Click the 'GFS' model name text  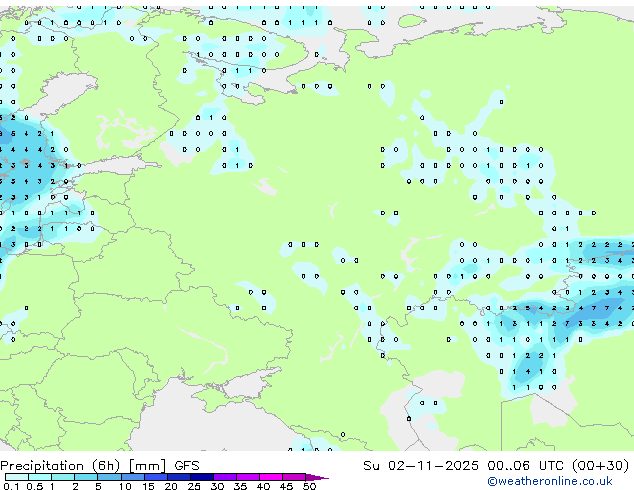click(187, 466)
